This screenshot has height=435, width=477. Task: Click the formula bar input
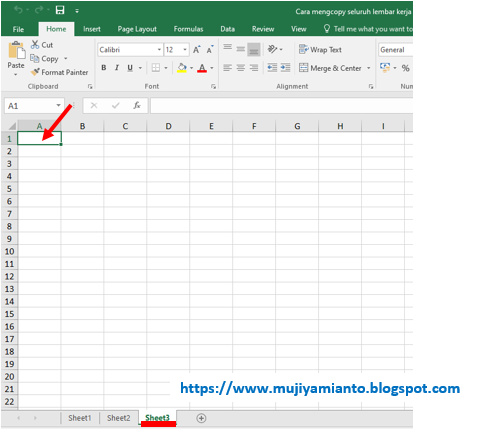(x=282, y=106)
